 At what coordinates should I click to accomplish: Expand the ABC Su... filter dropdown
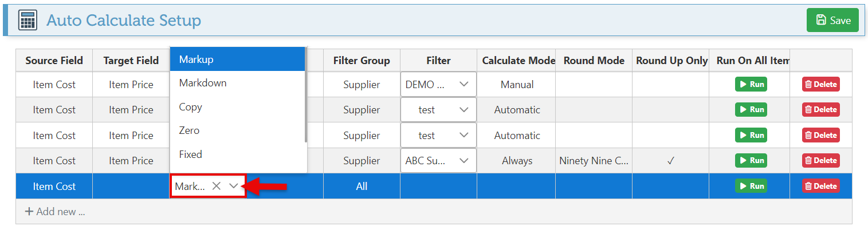[x=464, y=161]
